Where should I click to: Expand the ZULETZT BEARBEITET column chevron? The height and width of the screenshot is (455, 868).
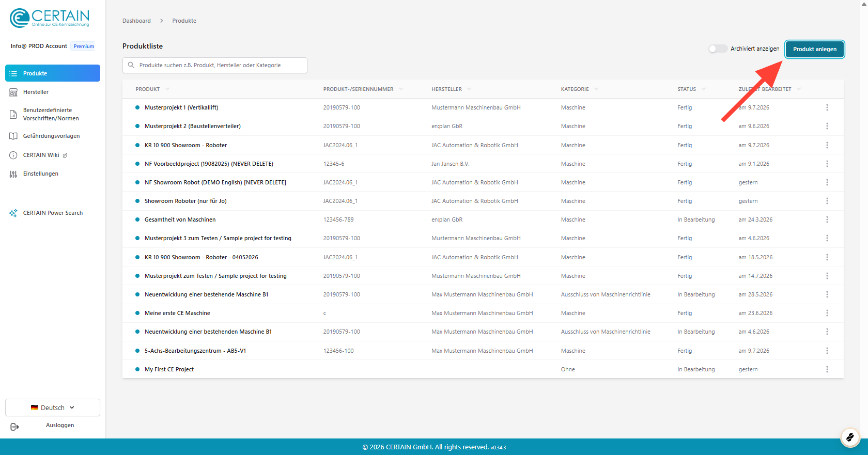[799, 89]
